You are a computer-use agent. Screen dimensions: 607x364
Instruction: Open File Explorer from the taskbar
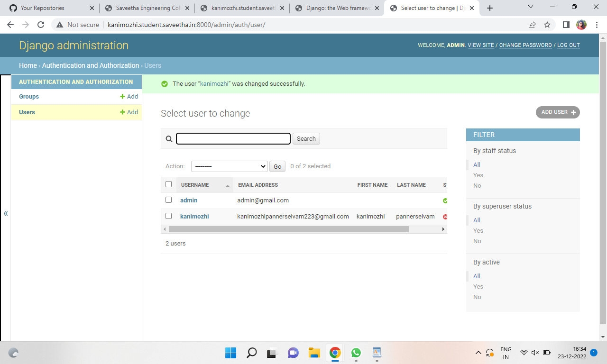coord(314,353)
